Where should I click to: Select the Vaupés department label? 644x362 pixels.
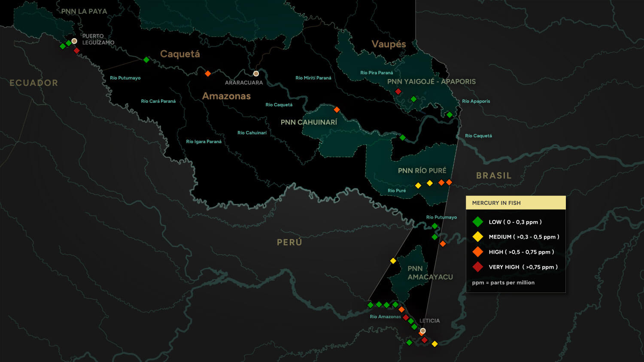[x=389, y=44]
